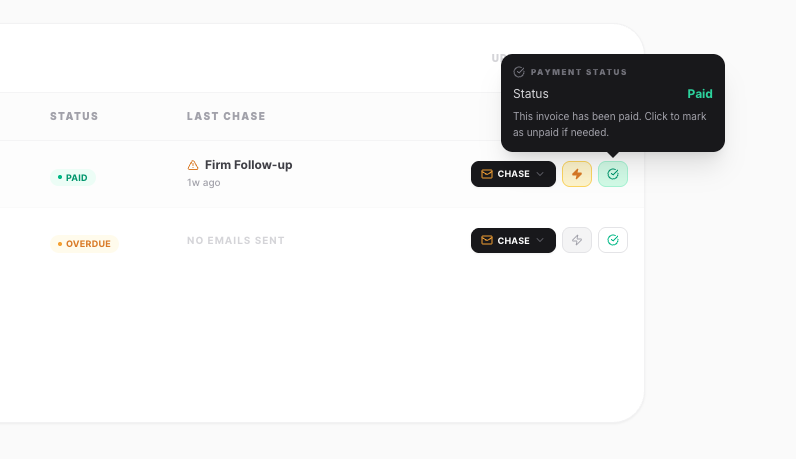
Task: Click the CHASE label in the overdue invoice row
Action: [513, 241]
